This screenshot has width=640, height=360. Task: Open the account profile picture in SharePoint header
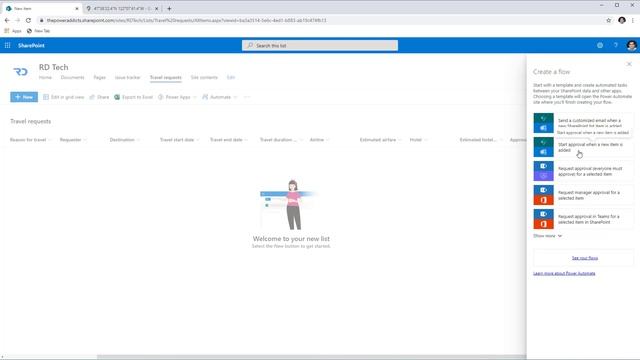(631, 45)
